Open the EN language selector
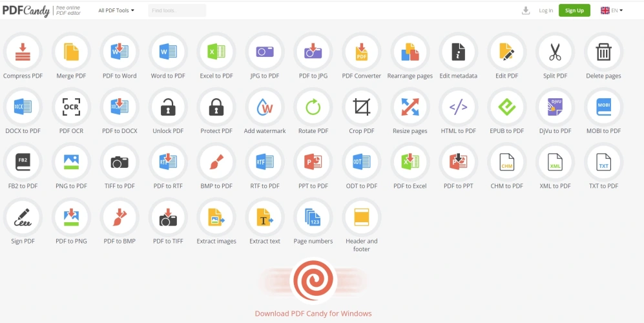The height and width of the screenshot is (323, 644). pos(611,10)
